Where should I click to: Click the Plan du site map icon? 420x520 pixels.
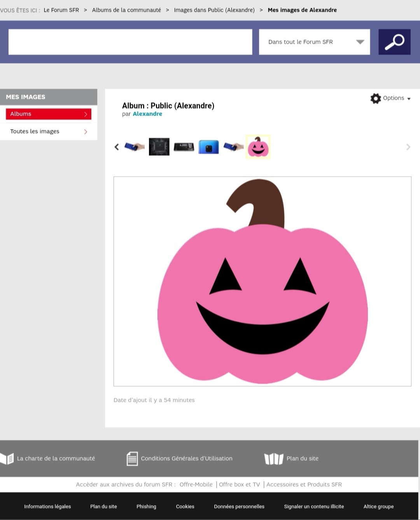click(x=274, y=459)
